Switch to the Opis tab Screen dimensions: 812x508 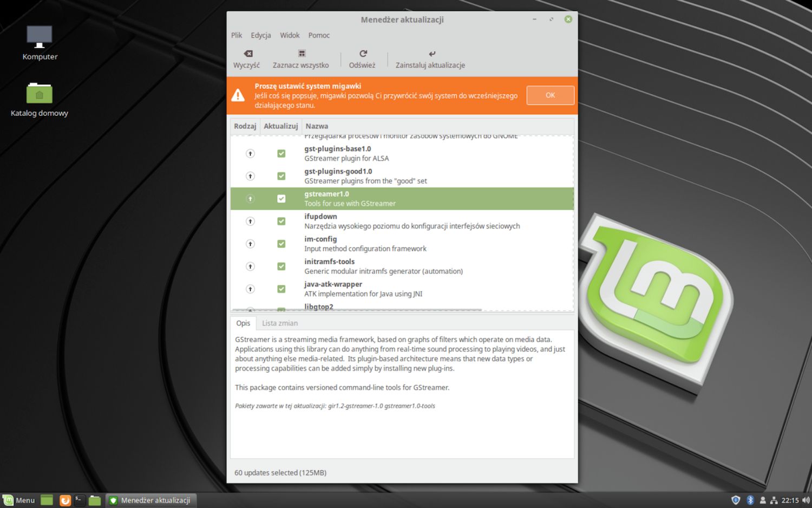click(x=243, y=323)
